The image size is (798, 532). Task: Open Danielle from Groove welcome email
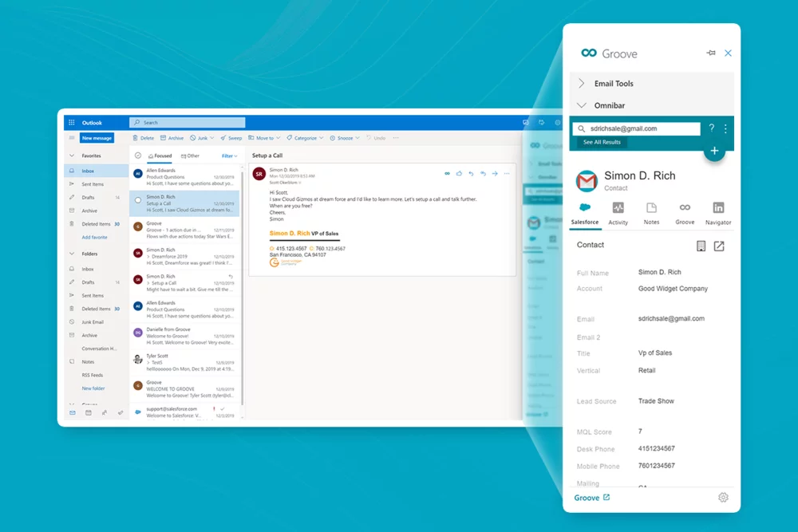185,336
